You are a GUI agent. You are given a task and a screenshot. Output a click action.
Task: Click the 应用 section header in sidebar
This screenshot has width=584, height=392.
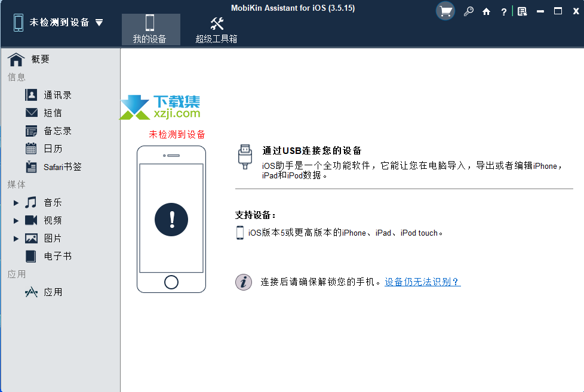click(x=17, y=274)
